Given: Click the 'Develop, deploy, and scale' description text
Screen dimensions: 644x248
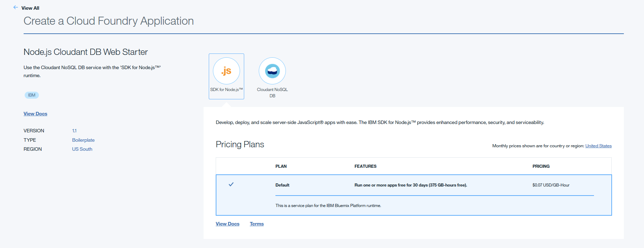Looking at the screenshot, I should [380, 122].
